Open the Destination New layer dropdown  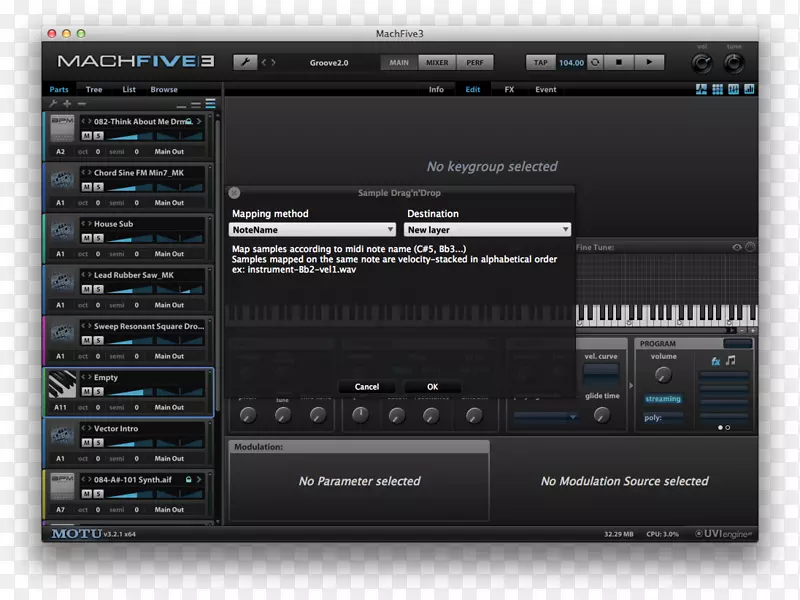click(488, 230)
